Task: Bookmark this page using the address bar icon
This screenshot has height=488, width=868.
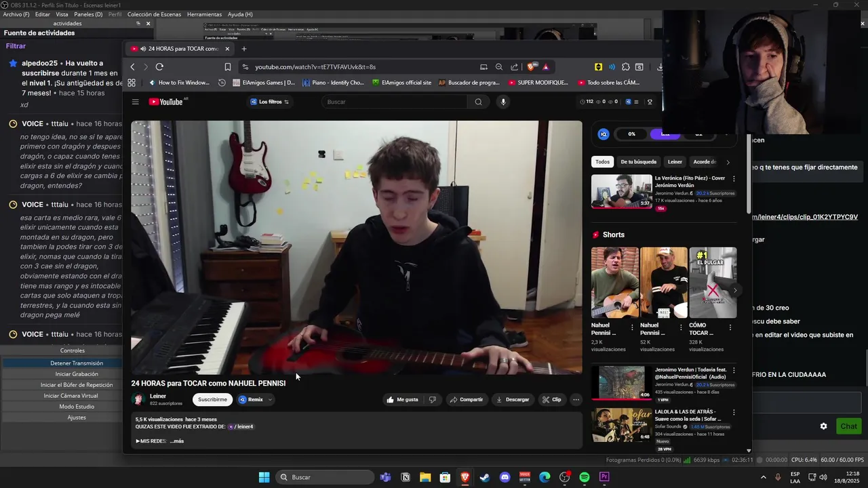Action: pyautogui.click(x=228, y=67)
